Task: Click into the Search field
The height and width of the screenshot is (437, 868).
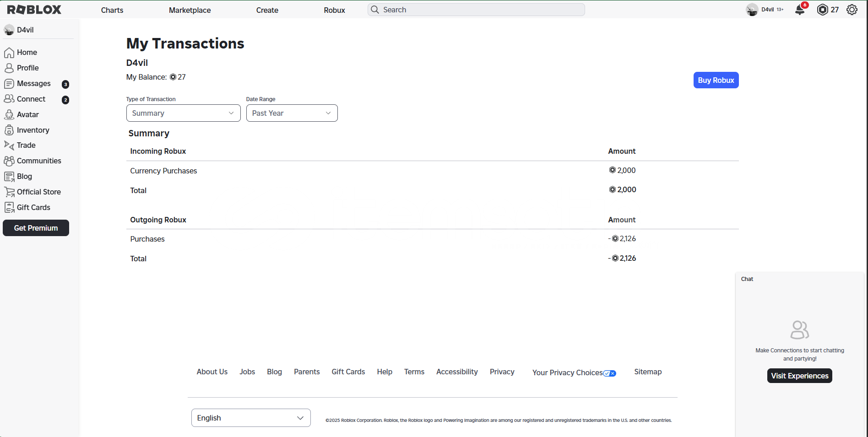Action: coord(476,10)
